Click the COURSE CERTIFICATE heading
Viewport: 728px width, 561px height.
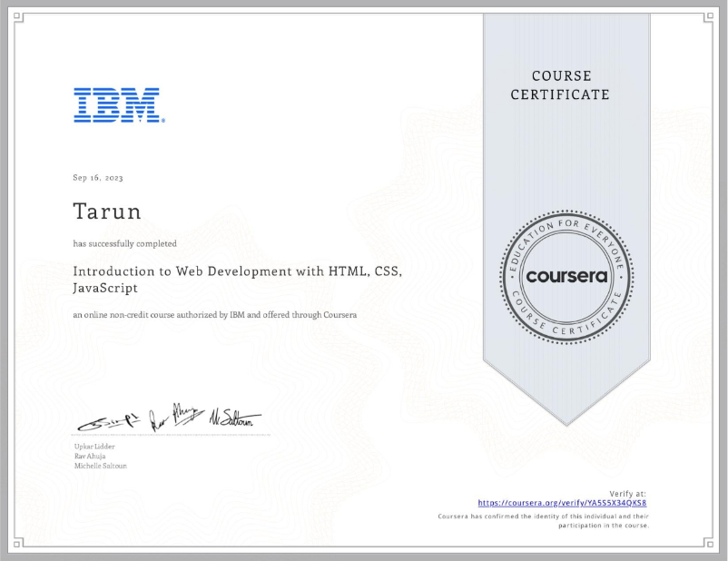tap(560, 85)
